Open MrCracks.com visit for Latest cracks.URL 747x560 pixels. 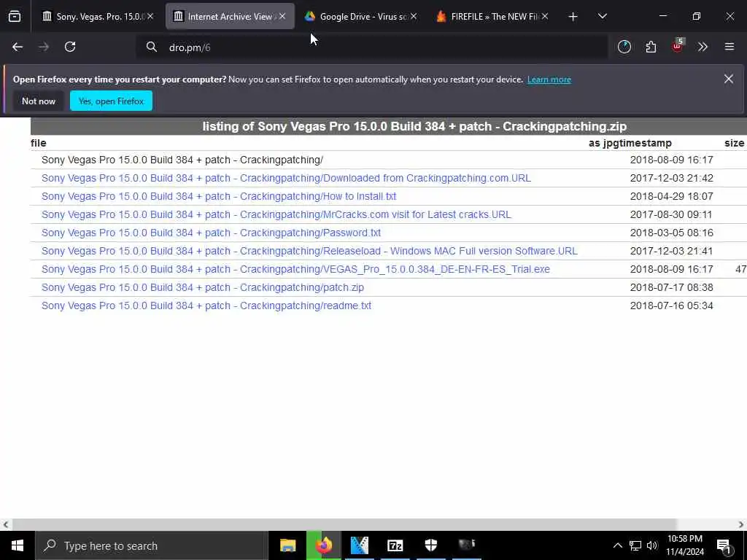coord(276,214)
